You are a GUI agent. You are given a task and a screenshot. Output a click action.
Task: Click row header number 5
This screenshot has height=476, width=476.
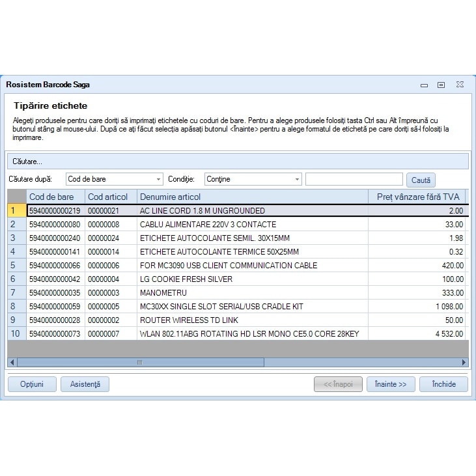[16, 266]
